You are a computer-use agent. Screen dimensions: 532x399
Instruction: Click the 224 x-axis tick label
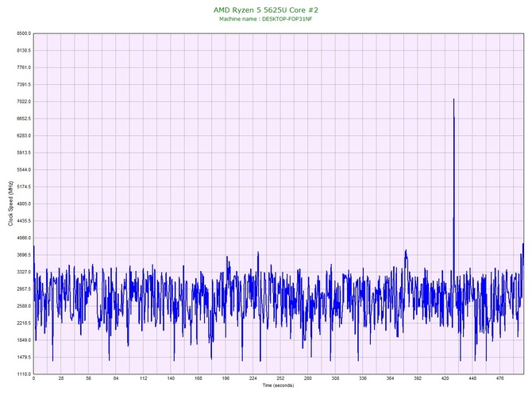tap(253, 378)
